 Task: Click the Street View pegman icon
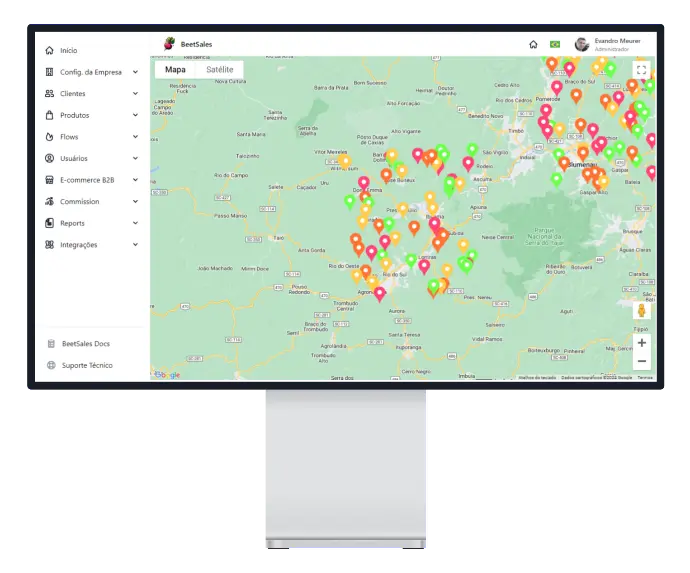pos(641,311)
